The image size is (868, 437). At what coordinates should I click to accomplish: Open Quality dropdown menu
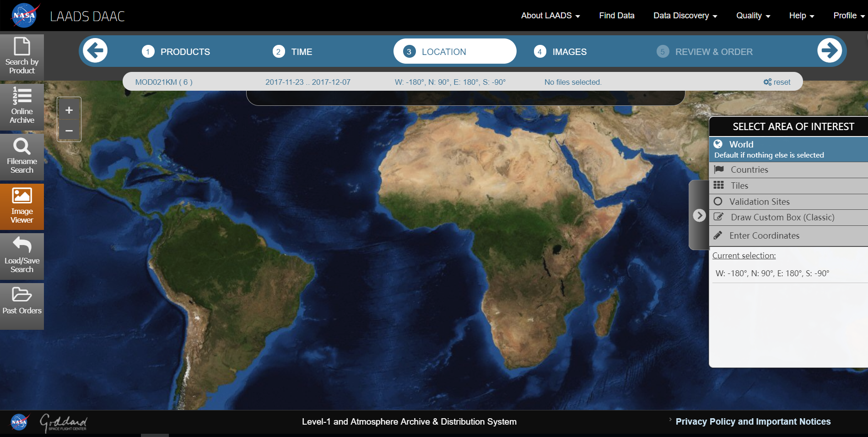tap(753, 16)
